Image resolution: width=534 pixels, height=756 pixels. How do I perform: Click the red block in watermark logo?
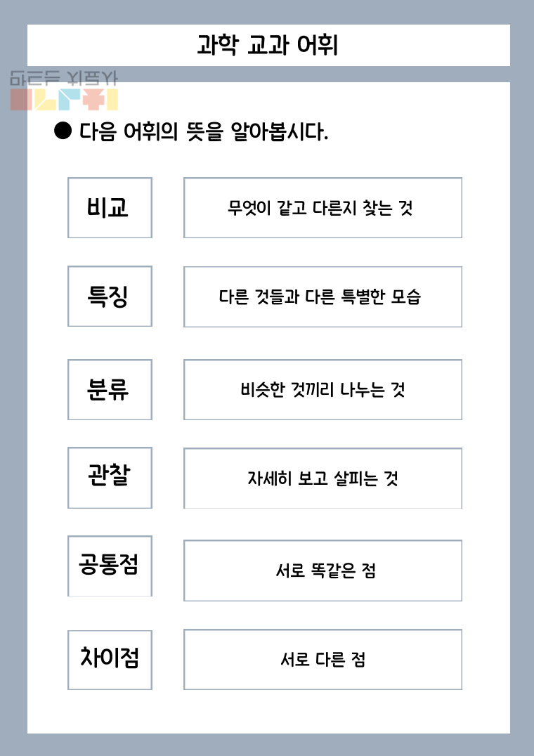point(21,100)
